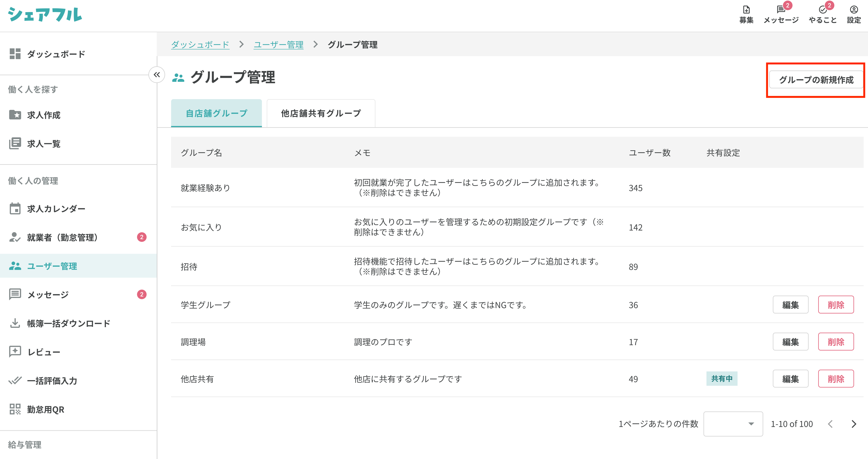The height and width of the screenshot is (459, 868).
Task: Edit the 調理場 group
Action: (790, 342)
